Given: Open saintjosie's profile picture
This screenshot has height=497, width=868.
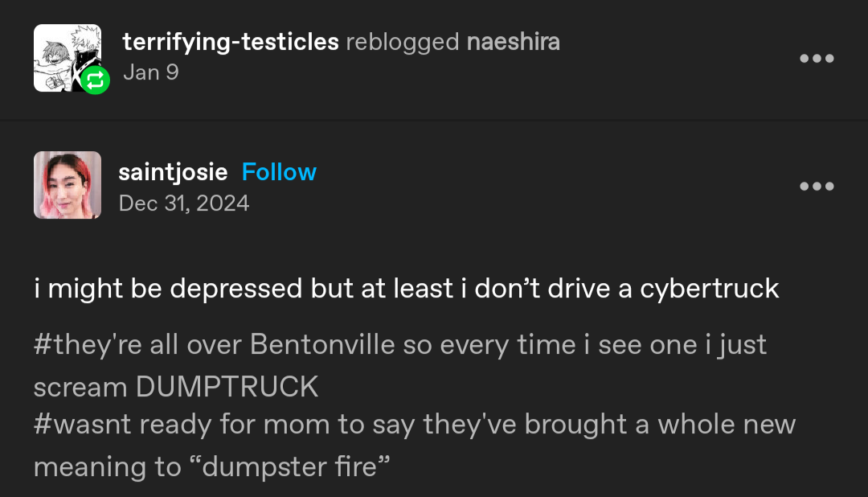Looking at the screenshot, I should [x=68, y=185].
